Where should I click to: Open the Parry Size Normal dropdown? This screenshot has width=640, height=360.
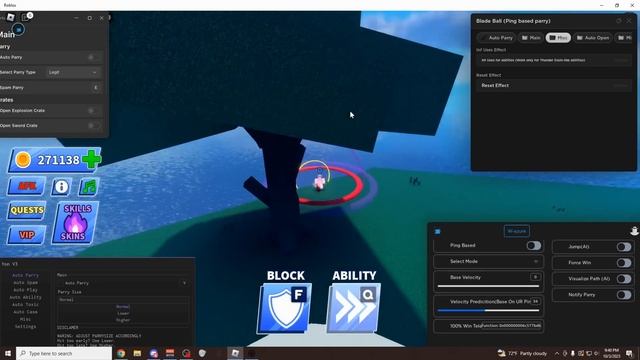click(x=122, y=300)
